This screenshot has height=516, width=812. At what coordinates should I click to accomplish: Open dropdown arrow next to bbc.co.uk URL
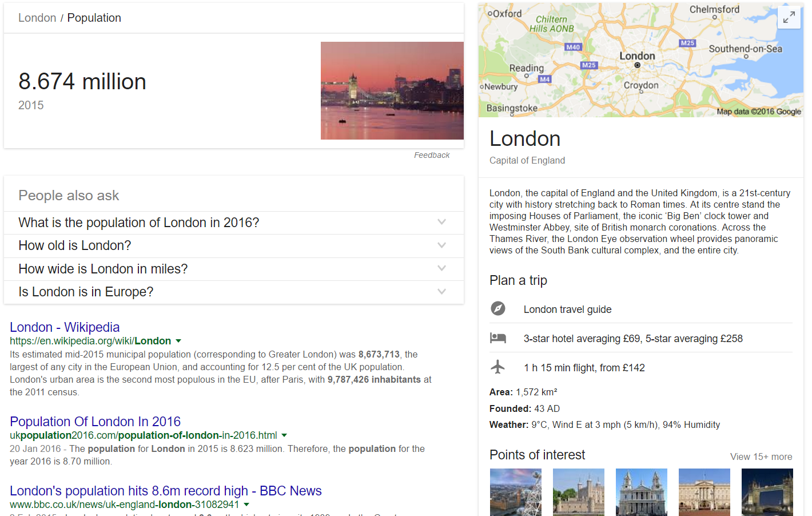pyautogui.click(x=246, y=505)
